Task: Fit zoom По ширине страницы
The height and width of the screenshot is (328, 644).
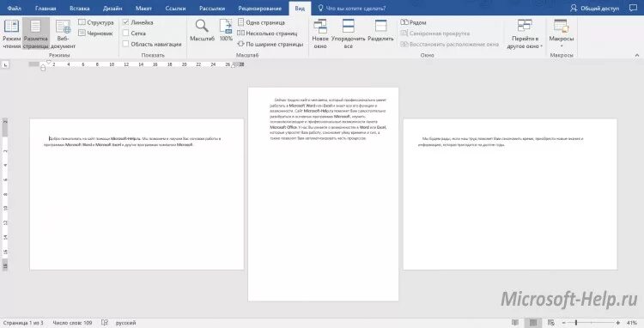Action: 270,44
